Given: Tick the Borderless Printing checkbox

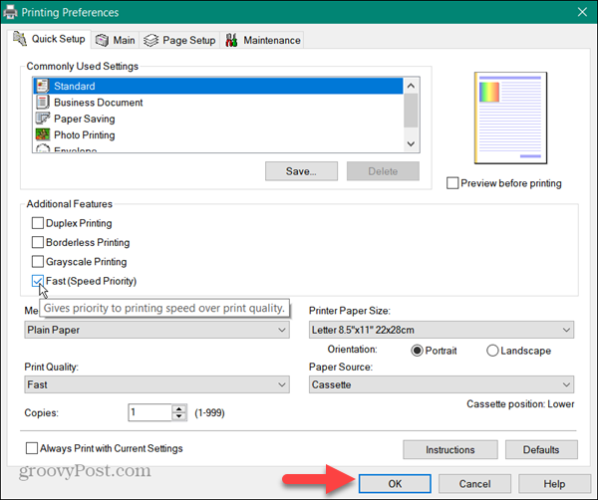Looking at the screenshot, I should [37, 242].
